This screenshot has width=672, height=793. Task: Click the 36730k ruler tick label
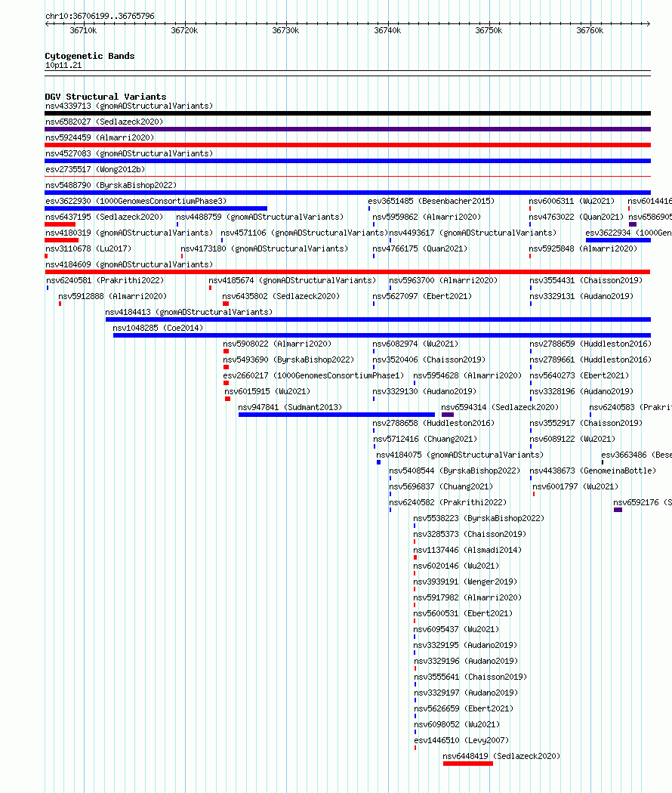[285, 30]
